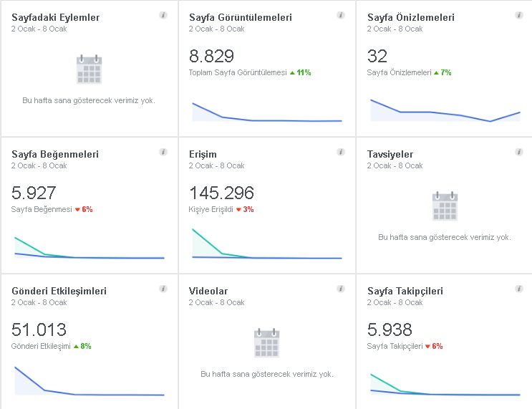Image resolution: width=532 pixels, height=409 pixels.
Task: Click info icon on Sayfa Beğenmeleri card
Action: 163,152
